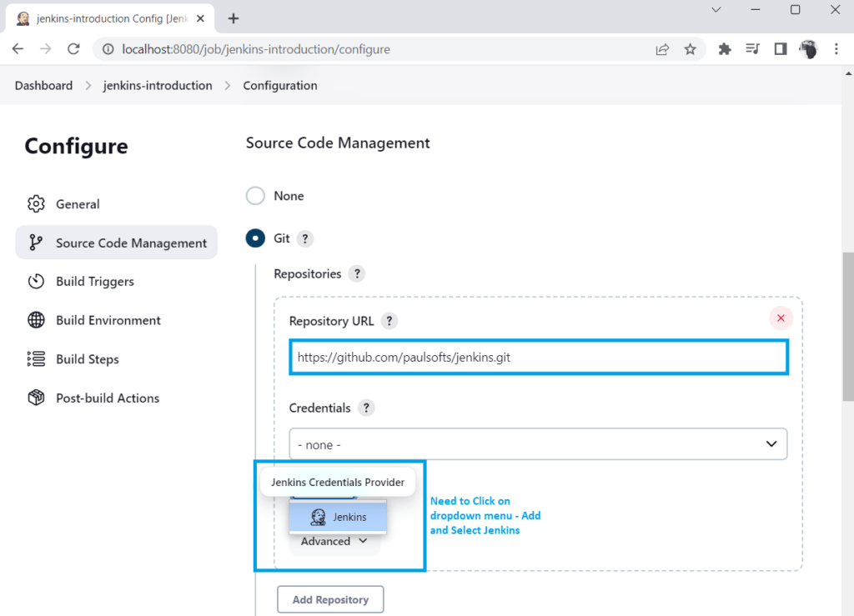This screenshot has height=616, width=854.
Task: Open the jenkins-introduction breadcrumb link
Action: 157,85
